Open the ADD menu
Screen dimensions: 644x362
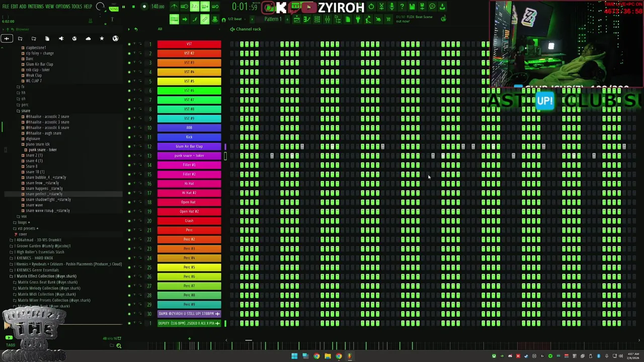pyautogui.click(x=23, y=7)
